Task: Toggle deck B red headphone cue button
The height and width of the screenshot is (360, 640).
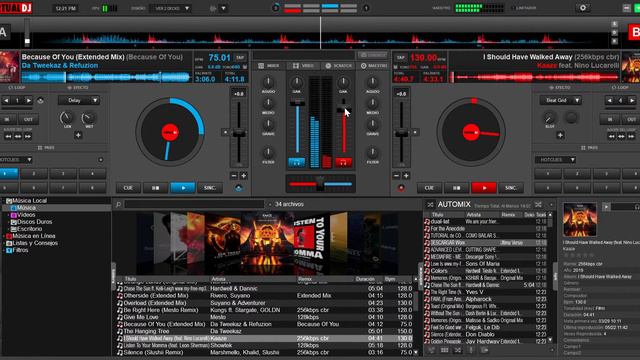Action: click(x=343, y=162)
